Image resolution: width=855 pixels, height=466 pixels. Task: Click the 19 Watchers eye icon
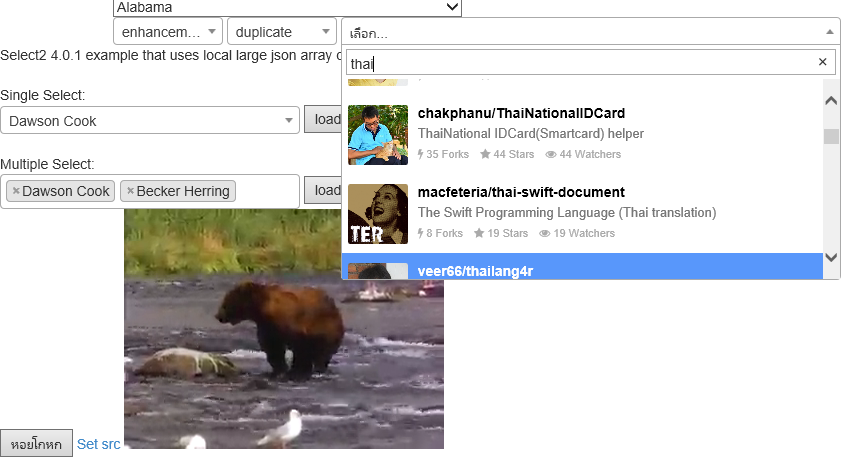(544, 234)
